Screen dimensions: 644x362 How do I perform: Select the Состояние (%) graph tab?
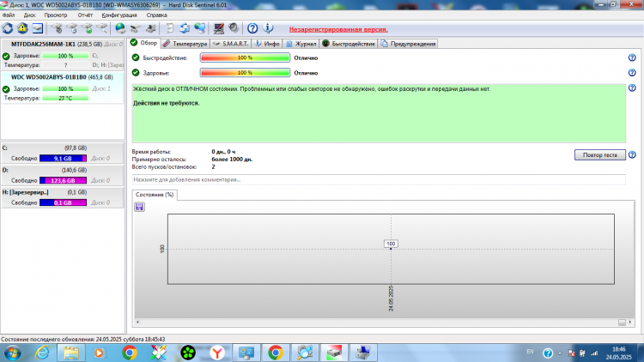tap(155, 195)
